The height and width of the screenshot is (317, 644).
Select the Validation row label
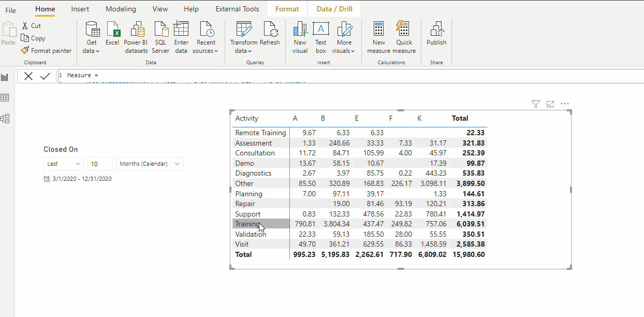(251, 234)
